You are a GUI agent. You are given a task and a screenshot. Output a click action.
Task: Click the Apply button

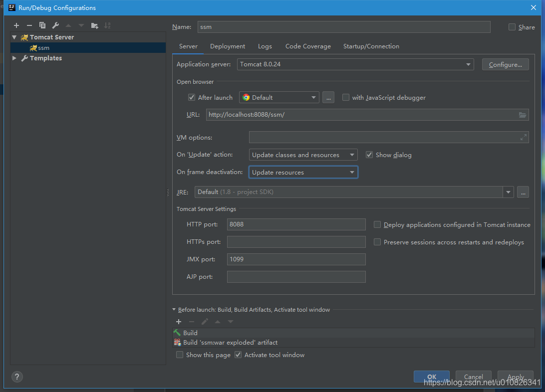(516, 377)
